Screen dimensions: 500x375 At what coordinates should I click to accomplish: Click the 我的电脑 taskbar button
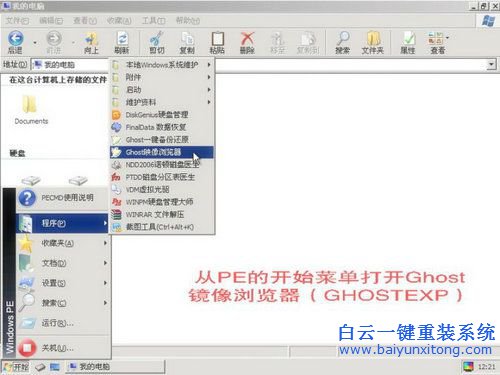coord(115,367)
